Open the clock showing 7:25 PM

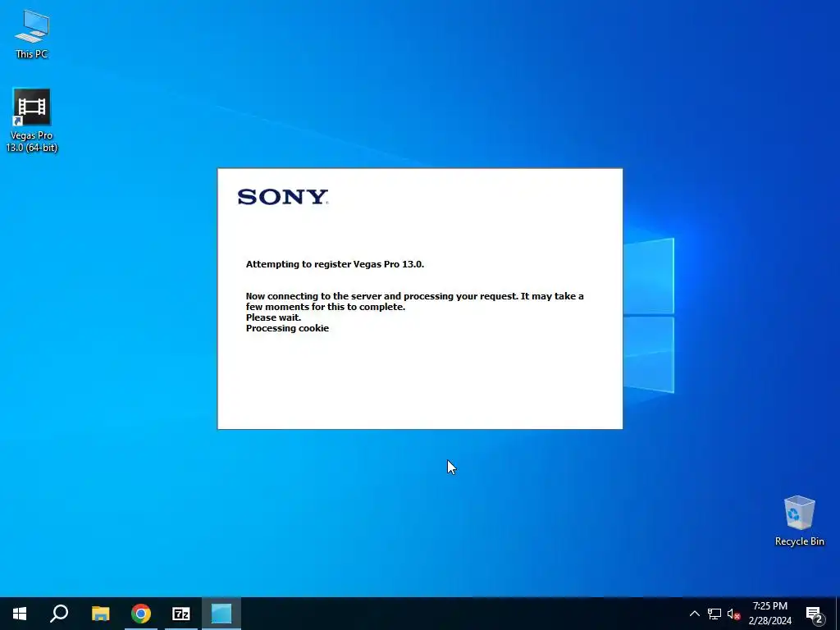[x=769, y=614]
